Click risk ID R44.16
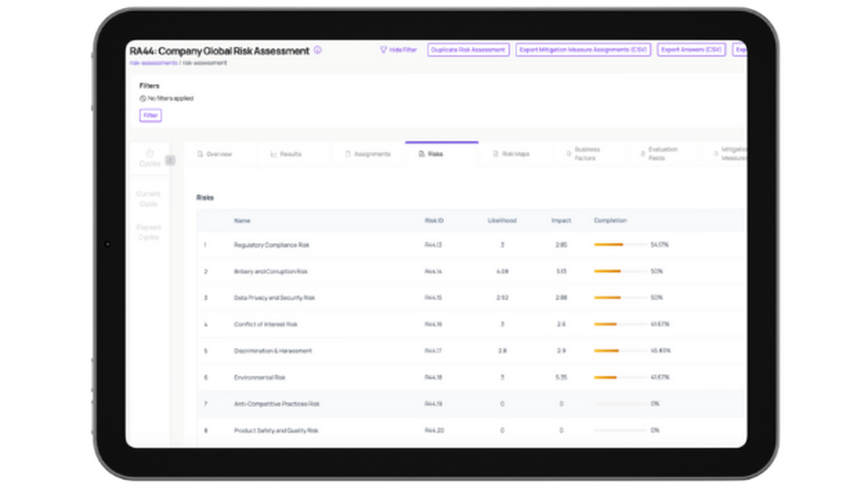868x488 pixels. (433, 324)
